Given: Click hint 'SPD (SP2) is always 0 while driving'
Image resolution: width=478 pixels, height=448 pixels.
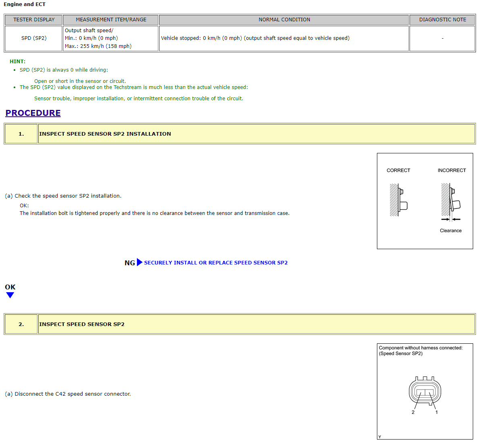Looking at the screenshot, I should [x=64, y=70].
